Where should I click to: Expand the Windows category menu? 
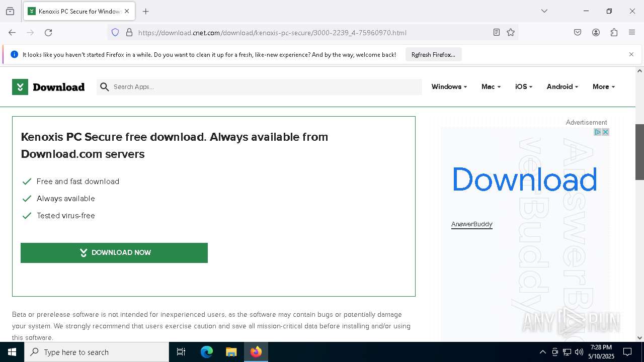tap(449, 87)
